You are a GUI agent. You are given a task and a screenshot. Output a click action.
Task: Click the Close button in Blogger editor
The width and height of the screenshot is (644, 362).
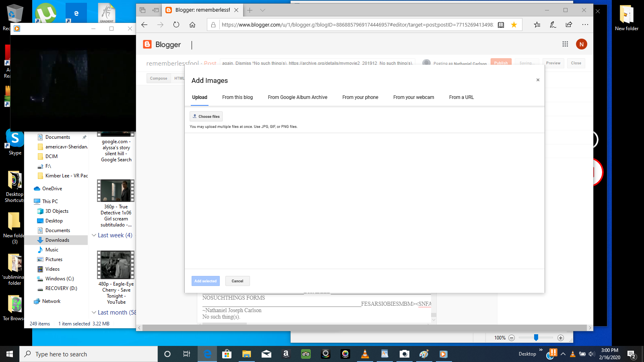pos(576,63)
